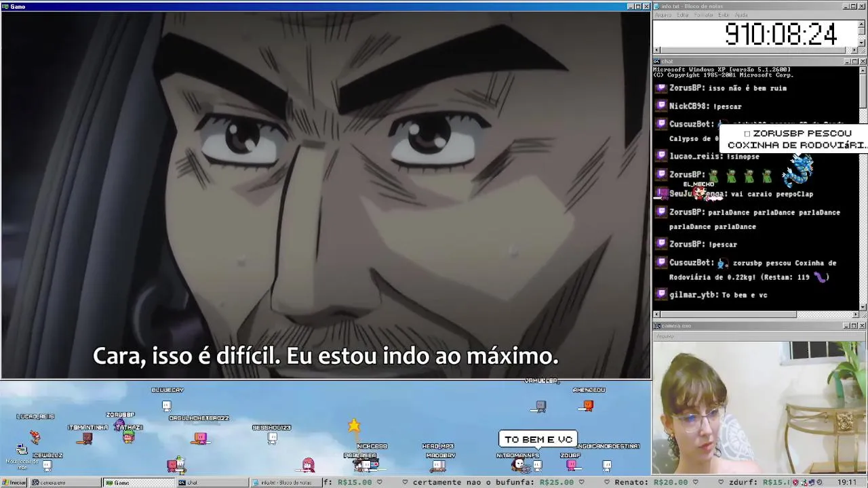Click the ZDURF pink avatar character
868x488 pixels.
572,465
